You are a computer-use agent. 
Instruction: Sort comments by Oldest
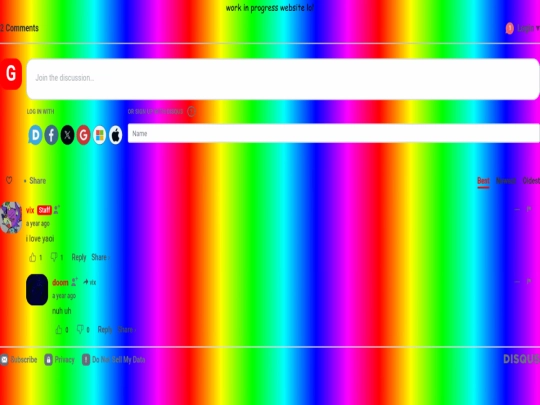531,181
